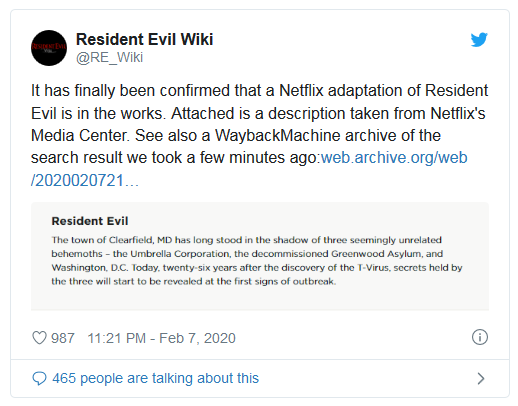
Task: Like the tweet with the heart icon
Action: click(x=39, y=338)
